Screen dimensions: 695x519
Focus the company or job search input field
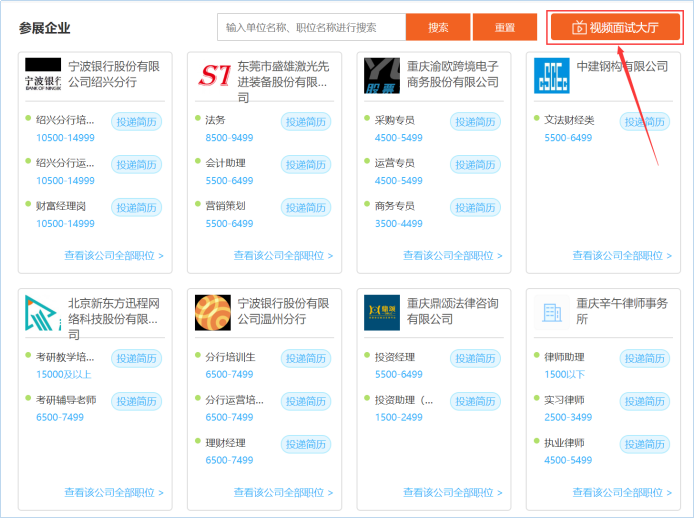(x=311, y=27)
